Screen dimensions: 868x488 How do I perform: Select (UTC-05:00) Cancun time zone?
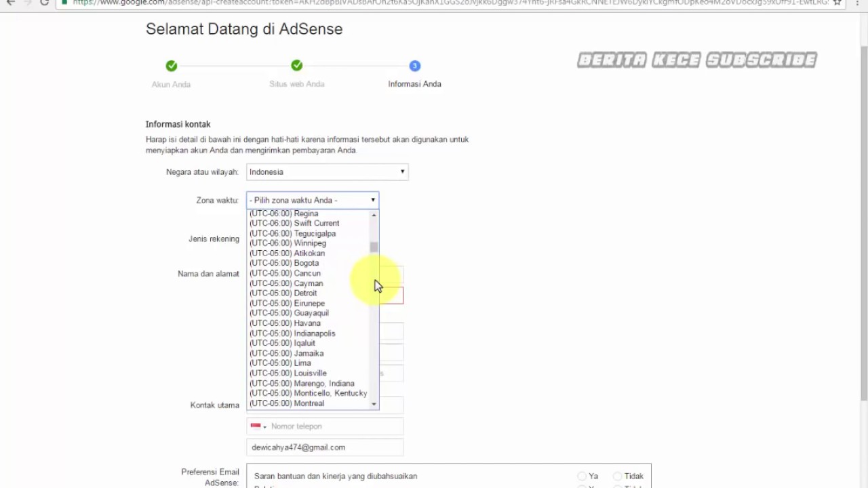(308, 273)
